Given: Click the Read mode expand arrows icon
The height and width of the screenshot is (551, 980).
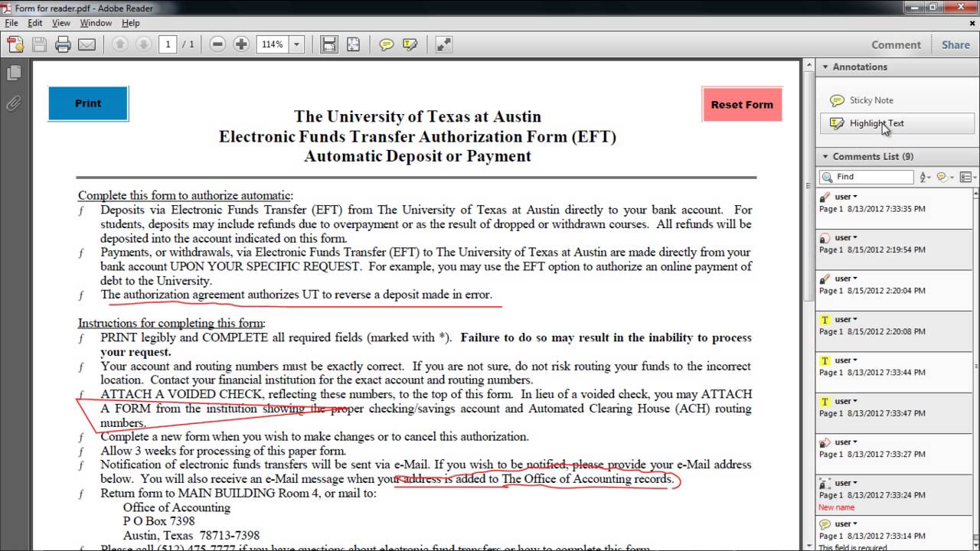Looking at the screenshot, I should coord(443,44).
